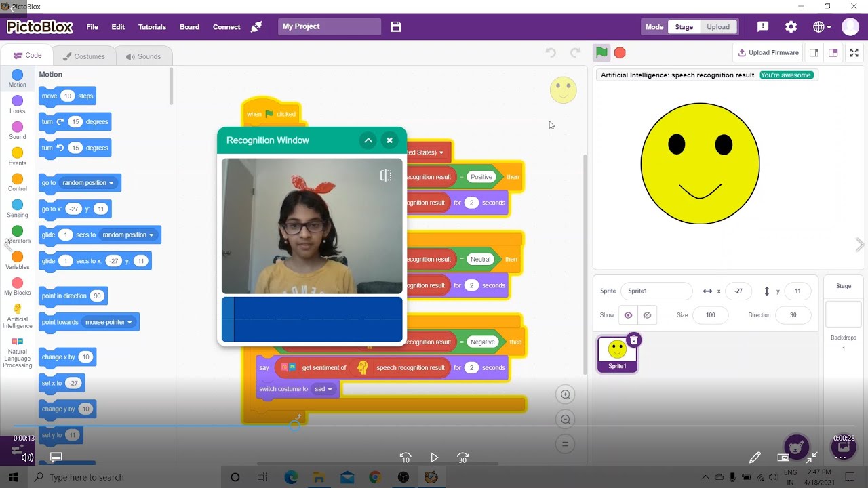Stop the script with red stop button
This screenshot has height=488, width=868.
pyautogui.click(x=620, y=52)
